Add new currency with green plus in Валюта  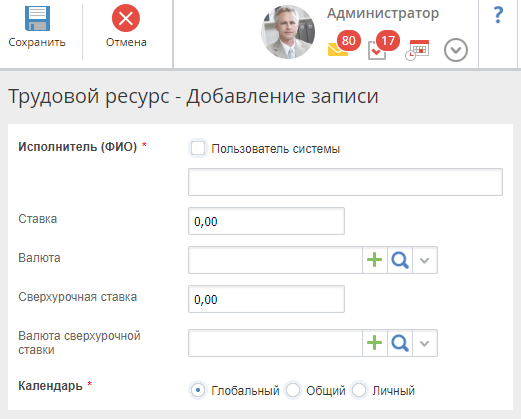tap(375, 260)
